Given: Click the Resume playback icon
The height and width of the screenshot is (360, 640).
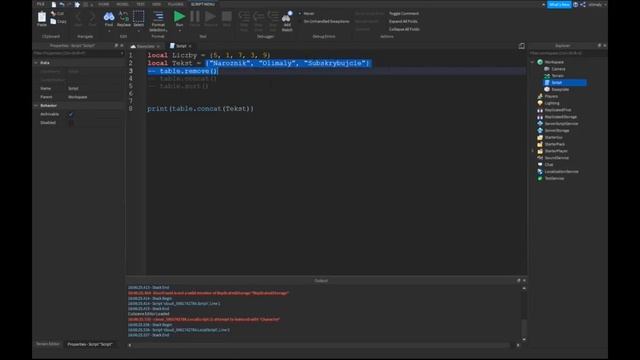Looking at the screenshot, I should coord(210,17).
